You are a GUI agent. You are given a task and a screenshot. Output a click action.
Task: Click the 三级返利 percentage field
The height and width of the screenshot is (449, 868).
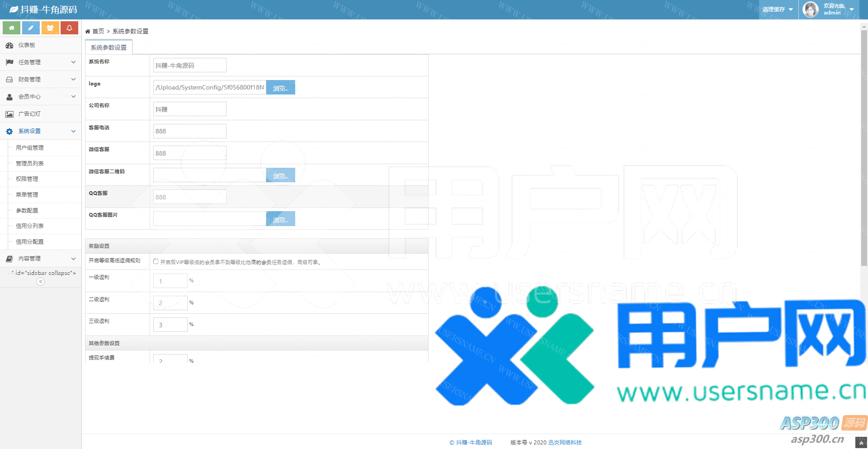pos(170,325)
